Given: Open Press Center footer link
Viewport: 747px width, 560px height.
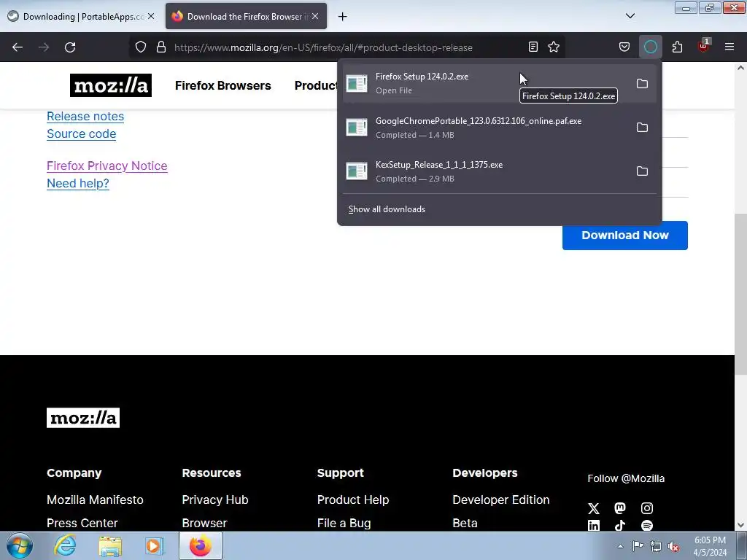Looking at the screenshot, I should 82,523.
